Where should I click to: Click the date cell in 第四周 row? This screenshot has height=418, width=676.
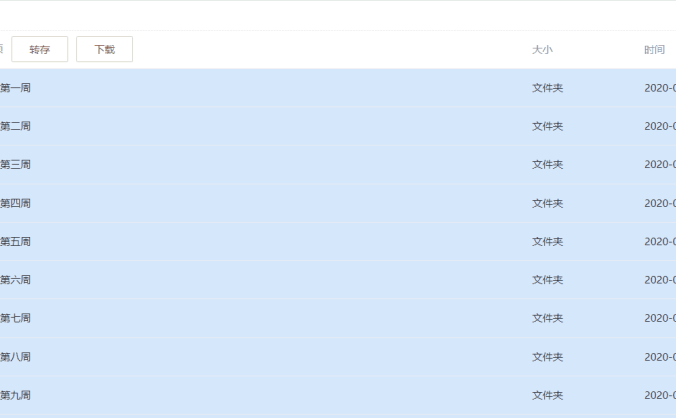pyautogui.click(x=660, y=203)
